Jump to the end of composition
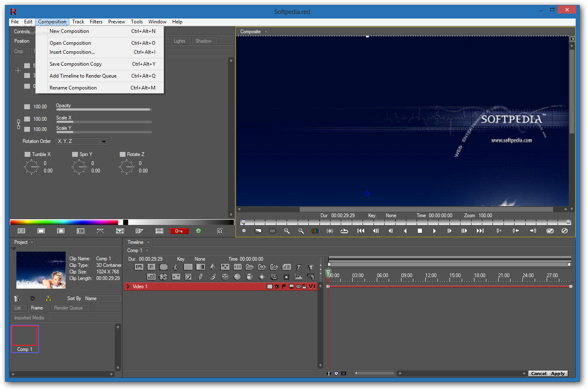The width and height of the screenshot is (588, 390). (x=480, y=231)
